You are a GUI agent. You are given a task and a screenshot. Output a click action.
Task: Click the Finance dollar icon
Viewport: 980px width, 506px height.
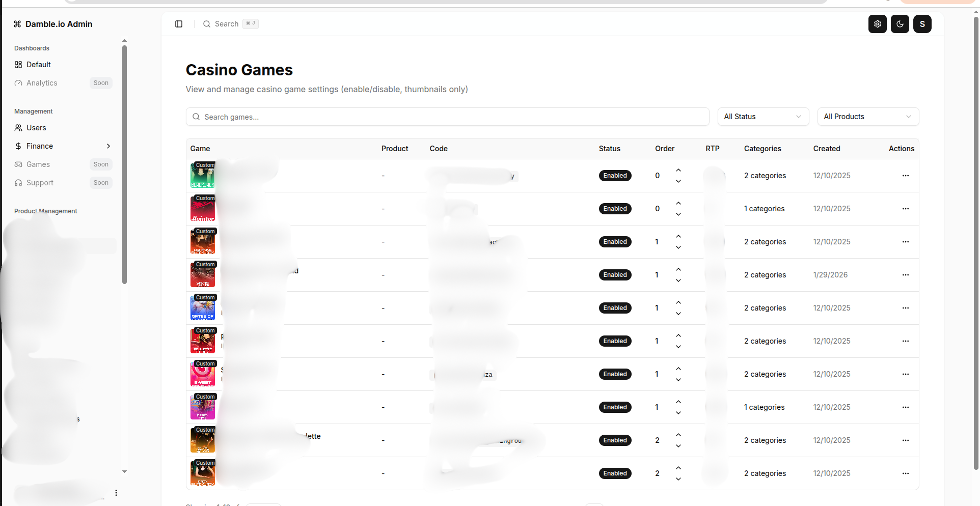pyautogui.click(x=18, y=146)
